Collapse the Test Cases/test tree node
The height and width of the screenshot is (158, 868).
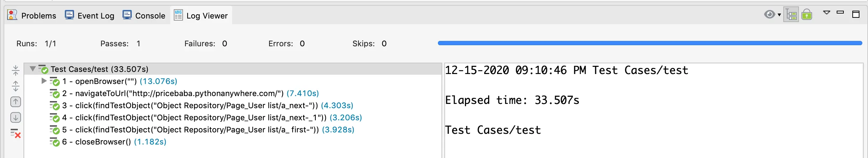[x=32, y=69]
